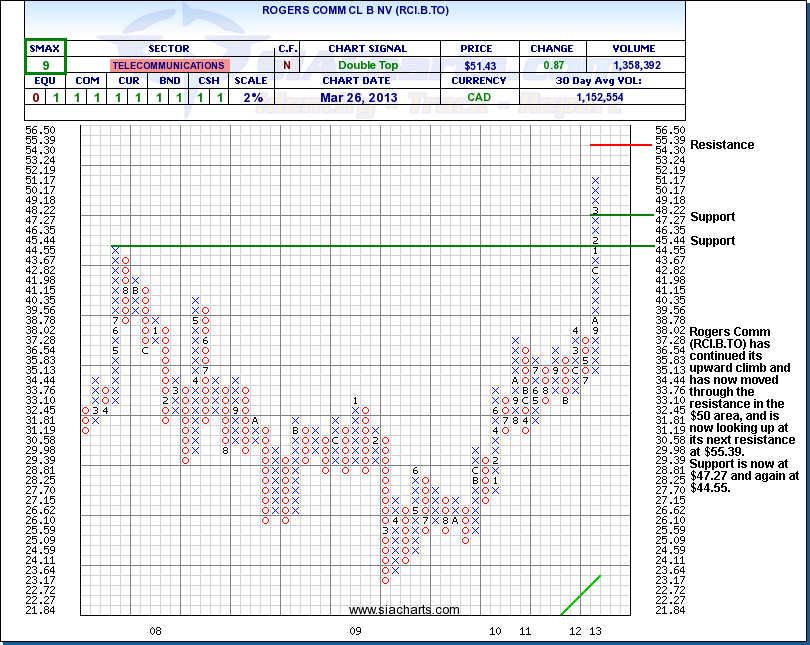This screenshot has height=645, width=810.
Task: Open the www.siacharts.com link
Action: [404, 610]
